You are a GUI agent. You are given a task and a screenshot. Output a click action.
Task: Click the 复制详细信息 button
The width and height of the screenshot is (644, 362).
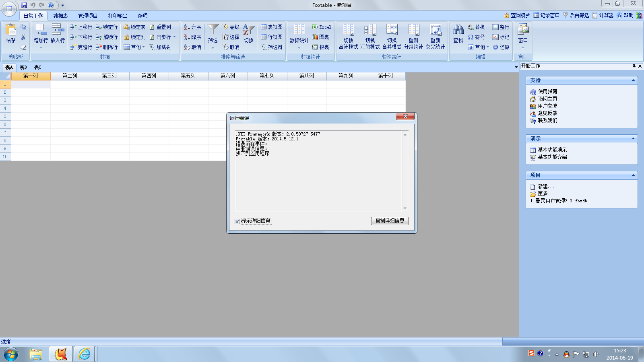click(x=390, y=221)
